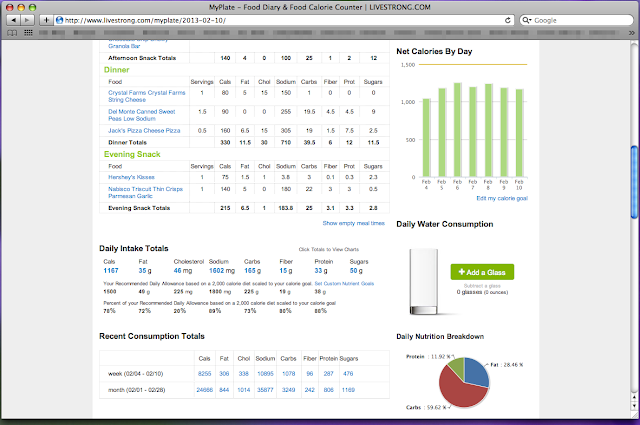
Task: Click the Evening Snack Totals row label
Action: 139,208
